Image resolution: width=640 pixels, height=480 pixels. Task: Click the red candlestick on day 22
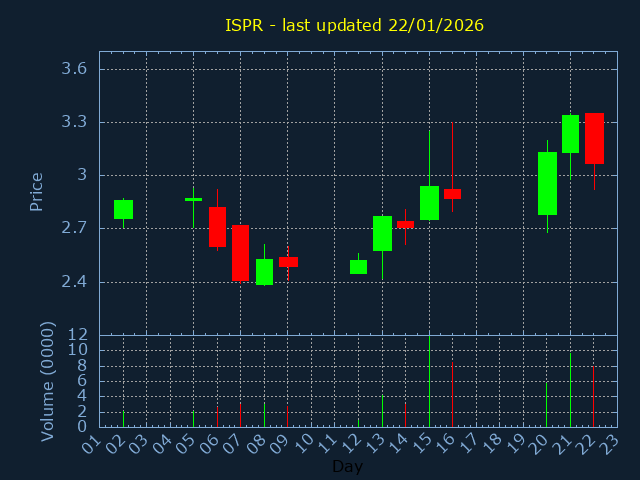pos(594,138)
